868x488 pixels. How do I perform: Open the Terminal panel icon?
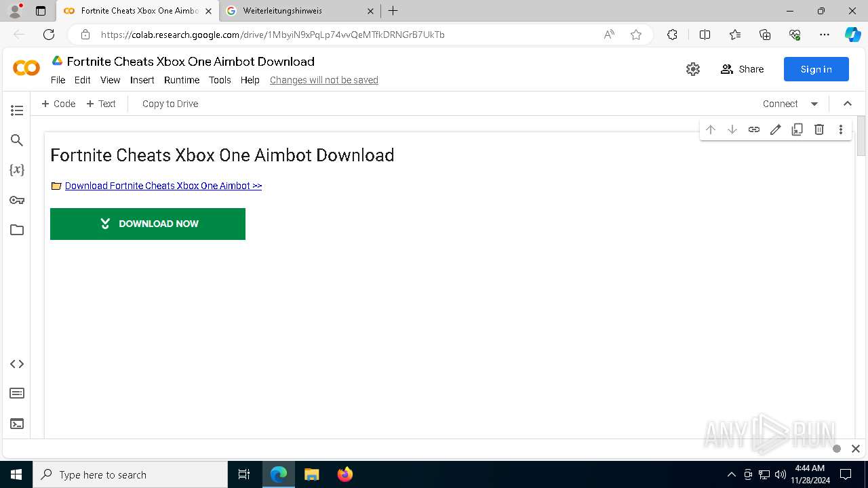point(17,424)
